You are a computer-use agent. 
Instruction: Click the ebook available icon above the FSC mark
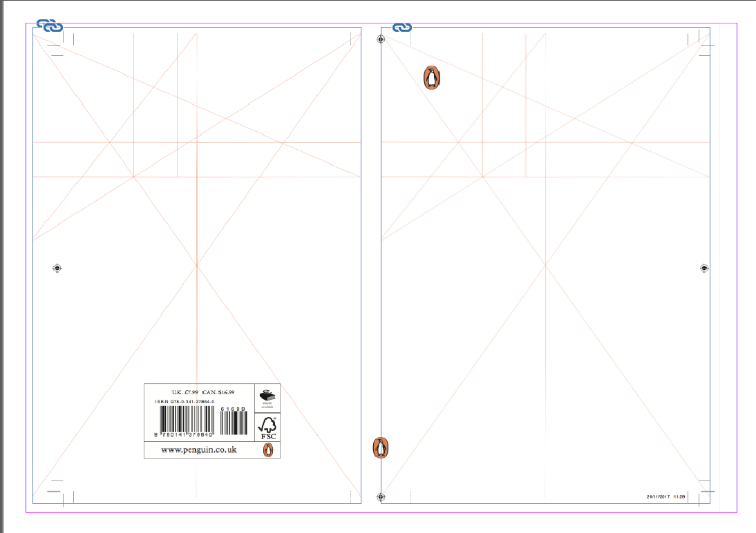[x=267, y=396]
